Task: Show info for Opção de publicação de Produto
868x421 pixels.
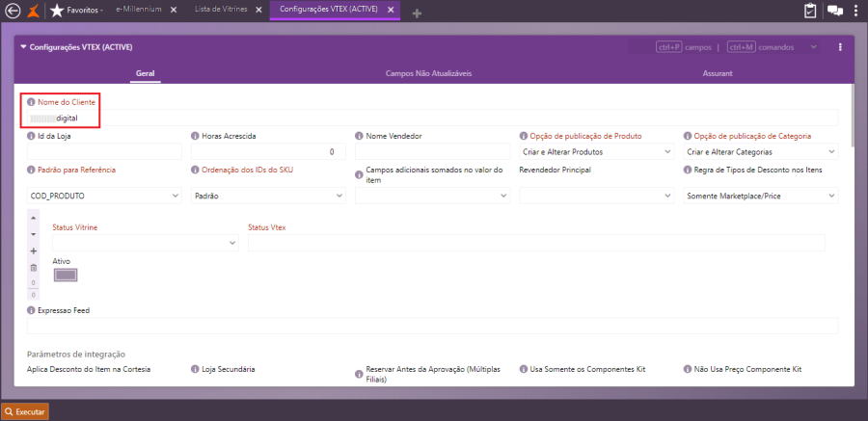Action: [x=523, y=136]
